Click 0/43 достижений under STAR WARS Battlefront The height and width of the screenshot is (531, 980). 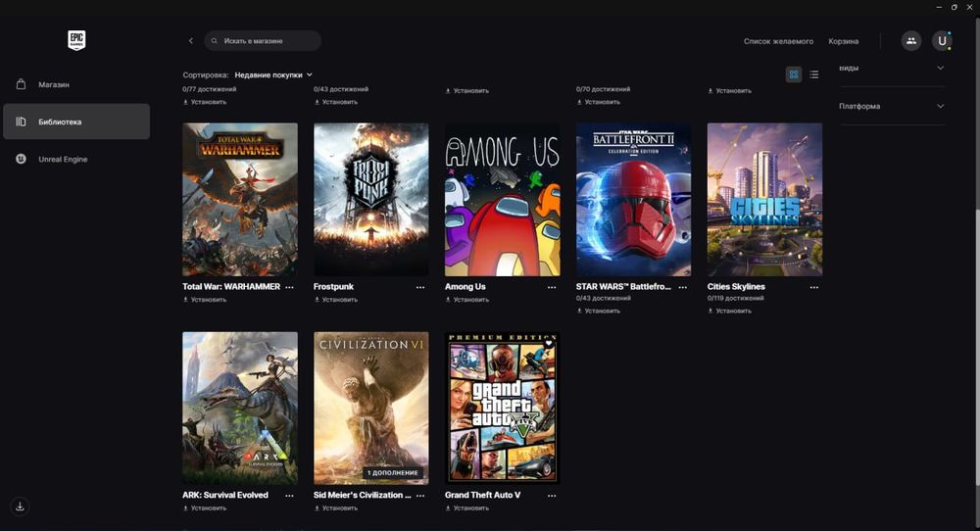coord(603,298)
